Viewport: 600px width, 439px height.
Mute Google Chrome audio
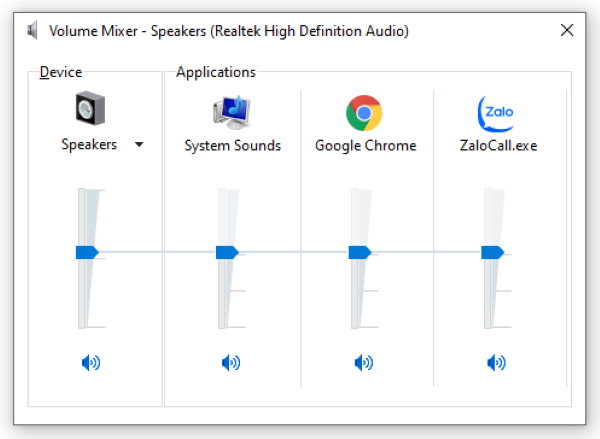pos(364,362)
